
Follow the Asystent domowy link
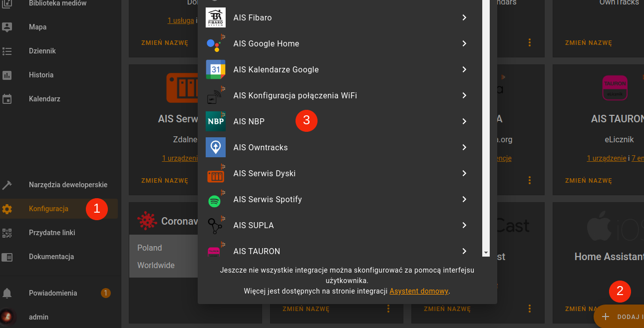(419, 291)
